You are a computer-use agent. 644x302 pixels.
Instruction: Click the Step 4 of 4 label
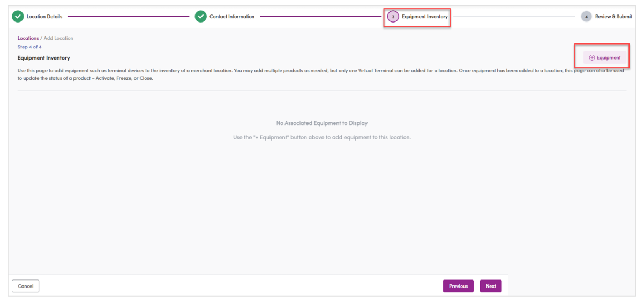tap(29, 47)
